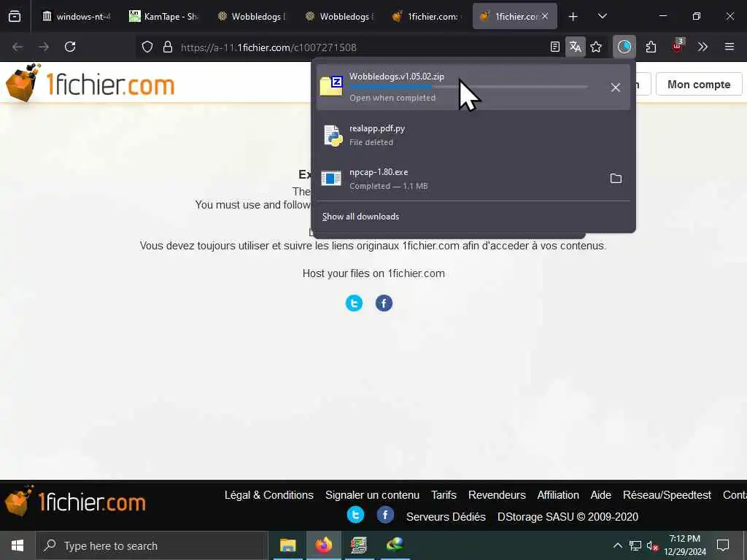This screenshot has width=747, height=560.
Task: Open the notification center icon
Action: (x=723, y=545)
